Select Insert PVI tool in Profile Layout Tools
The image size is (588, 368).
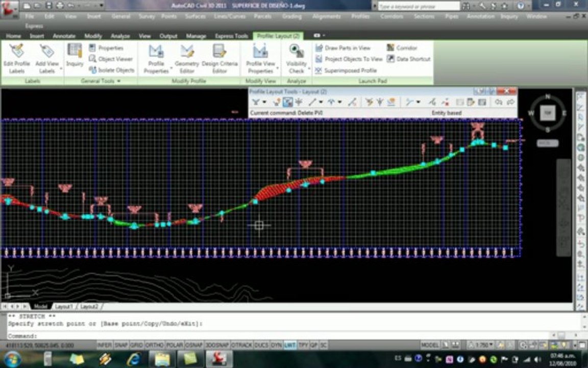pyautogui.click(x=277, y=102)
